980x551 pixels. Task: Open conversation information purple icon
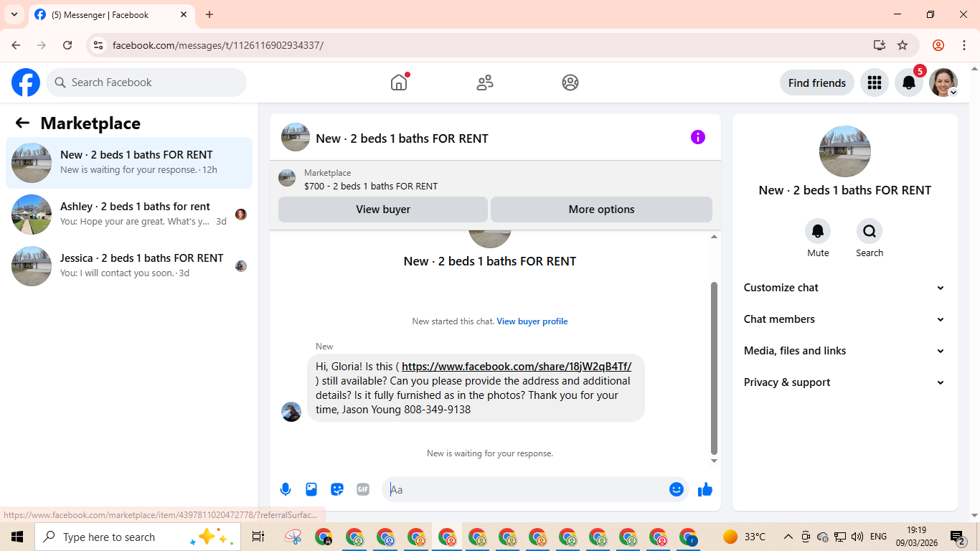(x=698, y=137)
